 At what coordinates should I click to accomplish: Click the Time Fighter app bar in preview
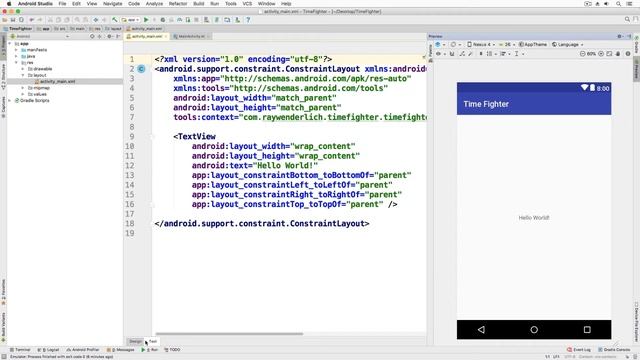pos(534,104)
